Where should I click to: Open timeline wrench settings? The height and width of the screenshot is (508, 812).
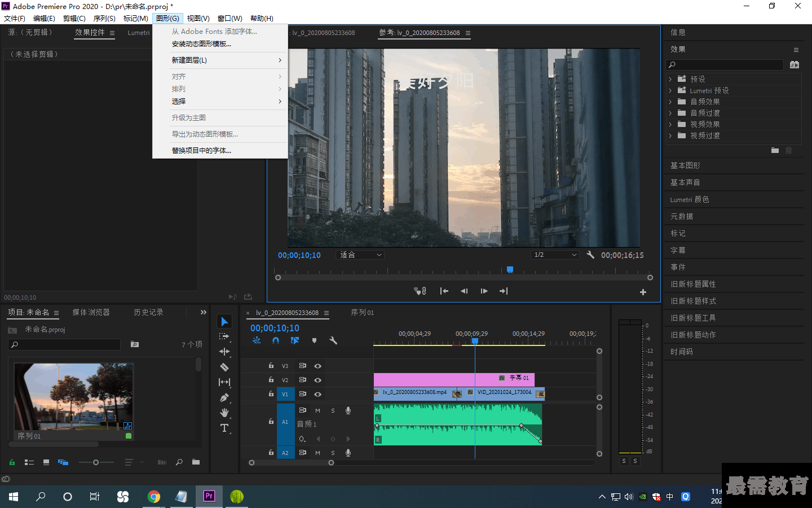click(x=333, y=340)
